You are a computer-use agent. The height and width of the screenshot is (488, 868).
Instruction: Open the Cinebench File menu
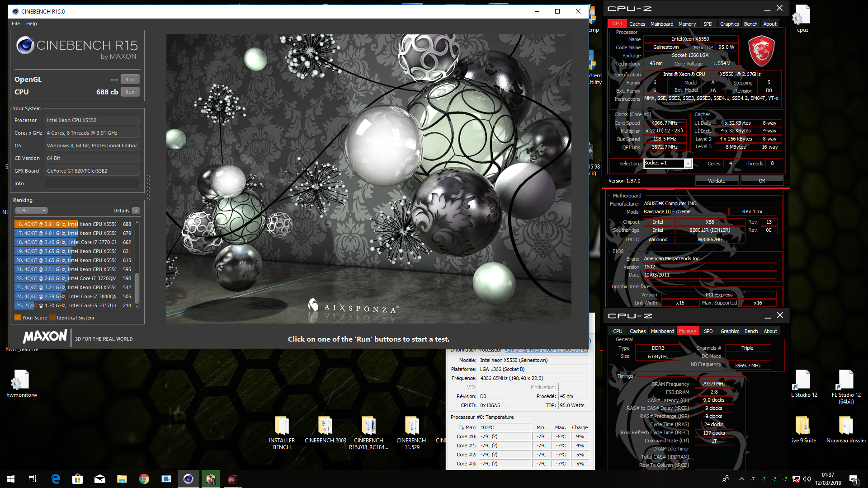tap(16, 23)
